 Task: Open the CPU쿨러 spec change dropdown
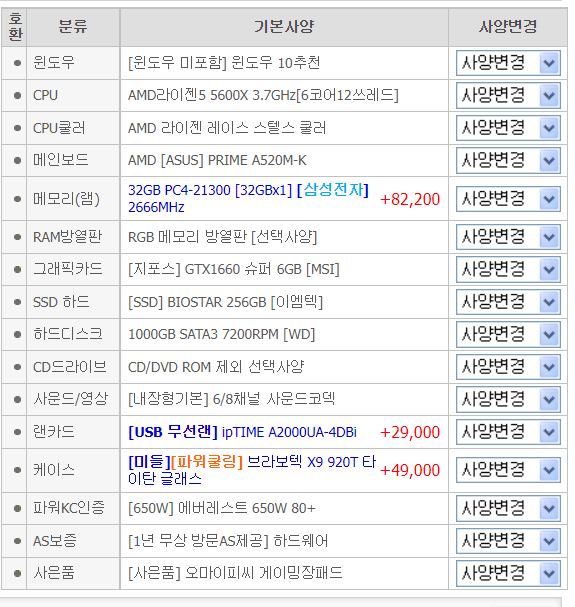pos(508,128)
